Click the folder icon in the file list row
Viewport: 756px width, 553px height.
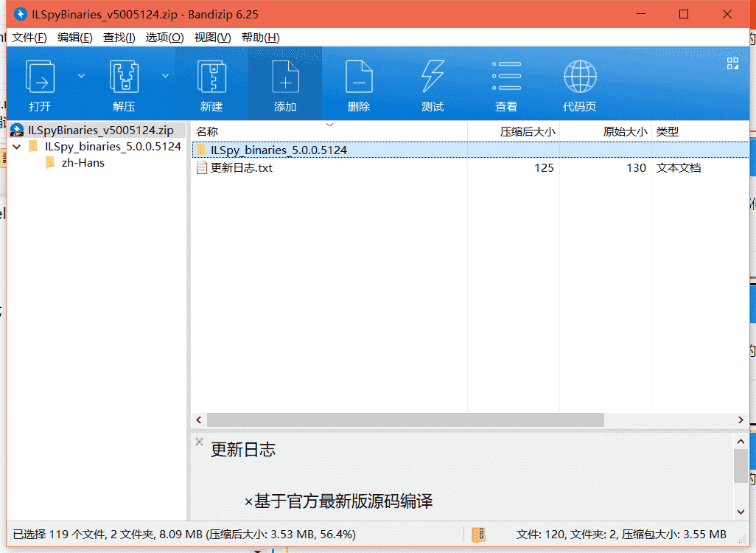point(201,150)
